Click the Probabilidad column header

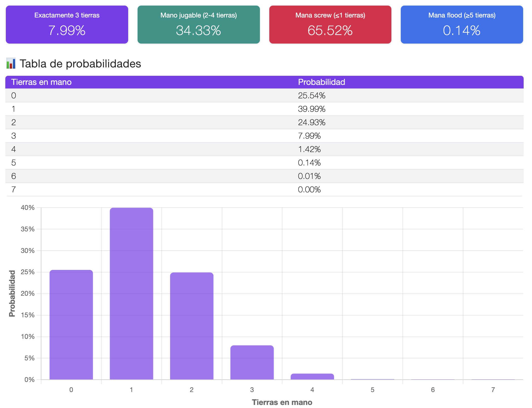[x=321, y=82]
